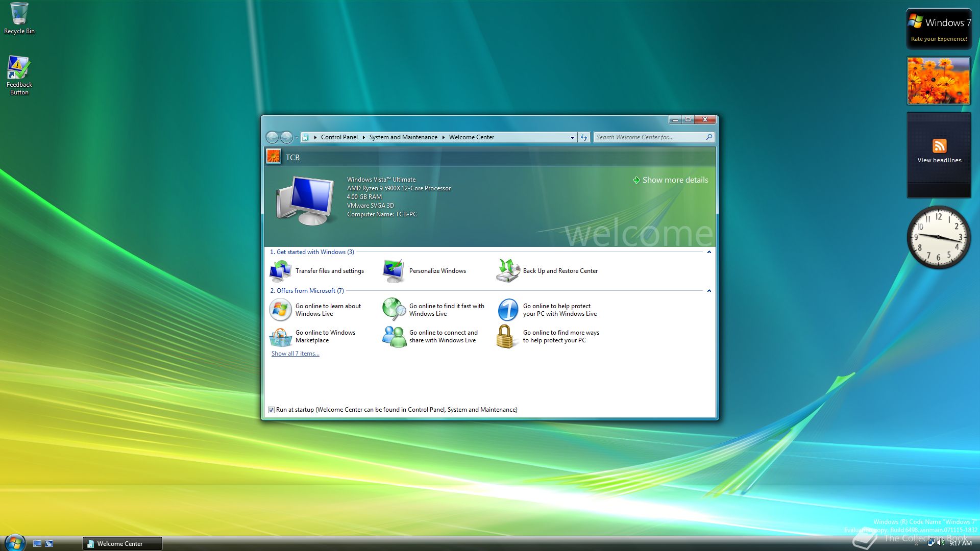The height and width of the screenshot is (551, 980).
Task: Click the Windows Vista Ultimate text line
Action: 381,180
